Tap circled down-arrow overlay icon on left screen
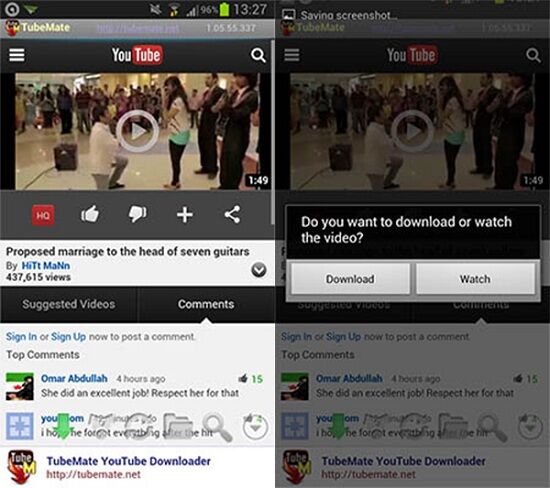 [256, 427]
